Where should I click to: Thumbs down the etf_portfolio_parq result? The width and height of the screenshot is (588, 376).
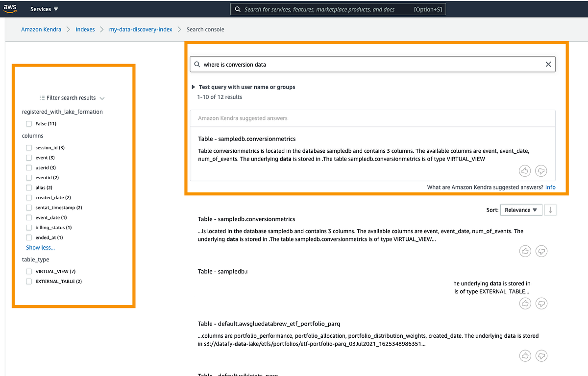point(541,355)
